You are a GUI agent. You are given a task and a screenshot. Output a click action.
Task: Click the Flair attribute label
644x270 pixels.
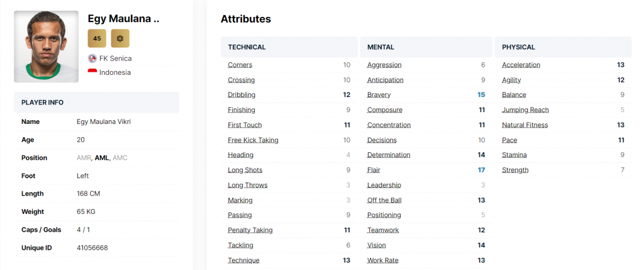pyautogui.click(x=374, y=170)
